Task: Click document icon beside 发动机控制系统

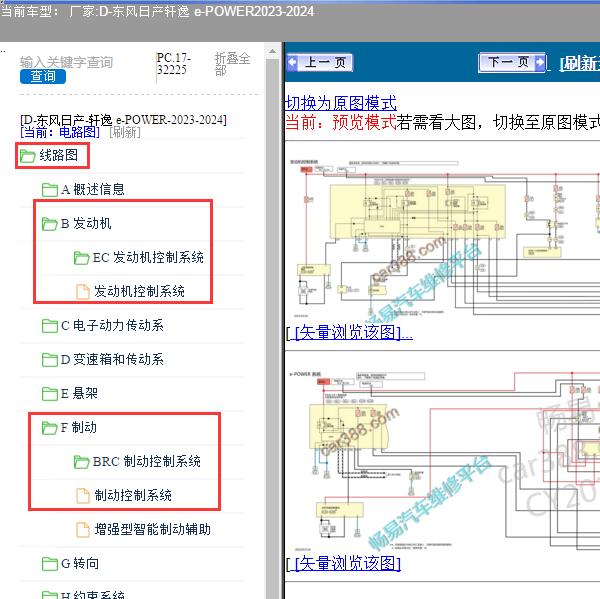Action: point(83,292)
